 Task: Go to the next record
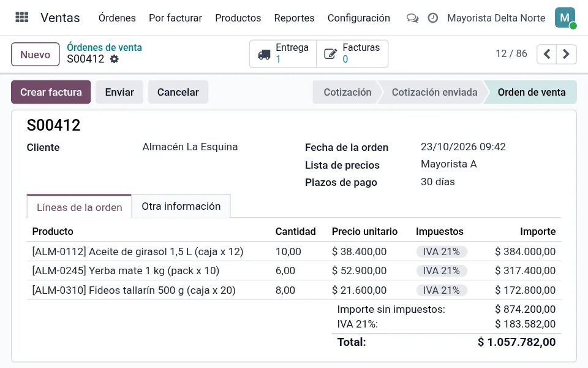click(566, 54)
